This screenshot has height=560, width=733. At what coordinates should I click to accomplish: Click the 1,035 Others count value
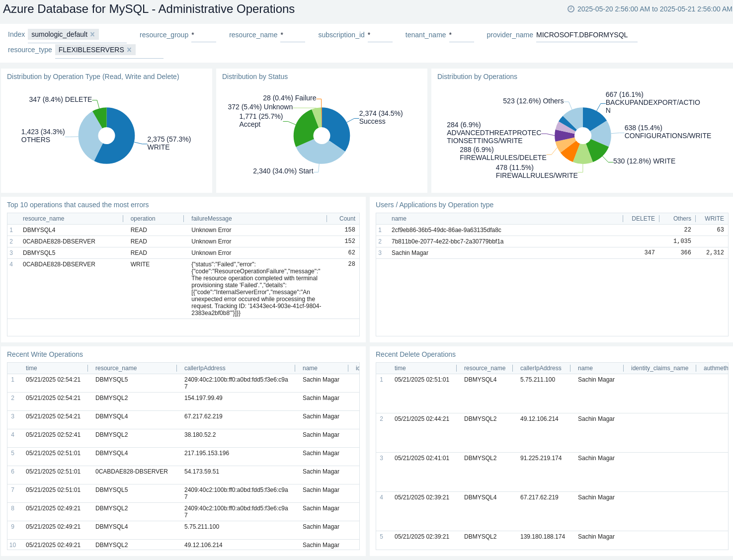click(x=682, y=241)
